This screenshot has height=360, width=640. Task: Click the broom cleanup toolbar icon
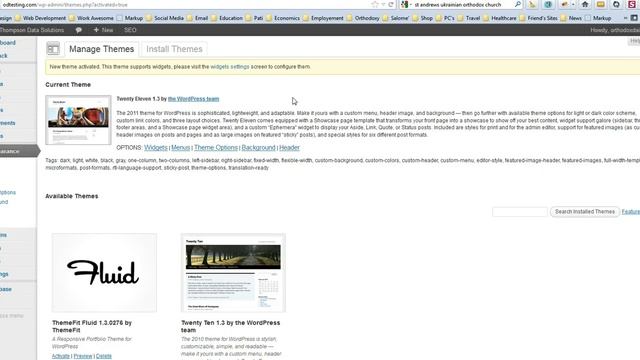532,4
